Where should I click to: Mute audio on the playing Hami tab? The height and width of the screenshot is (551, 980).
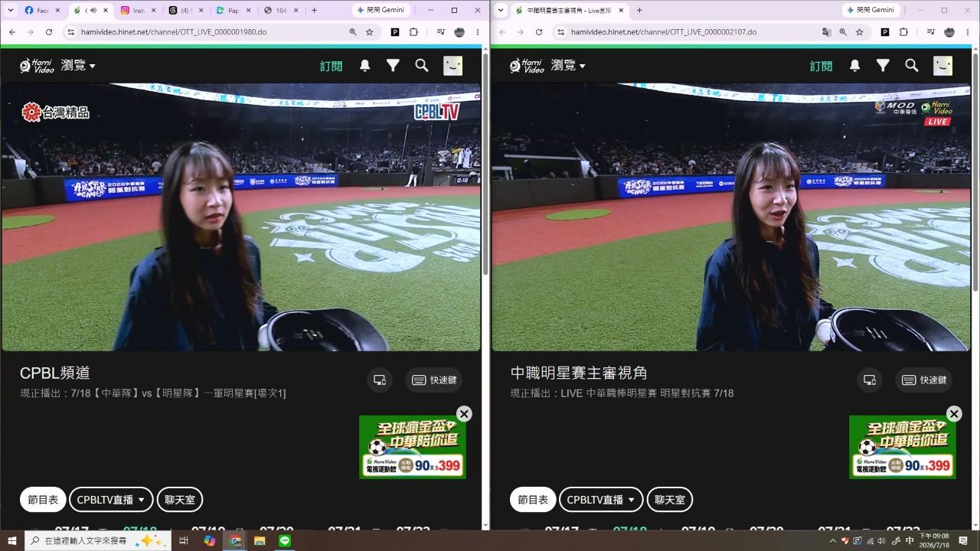93,11
